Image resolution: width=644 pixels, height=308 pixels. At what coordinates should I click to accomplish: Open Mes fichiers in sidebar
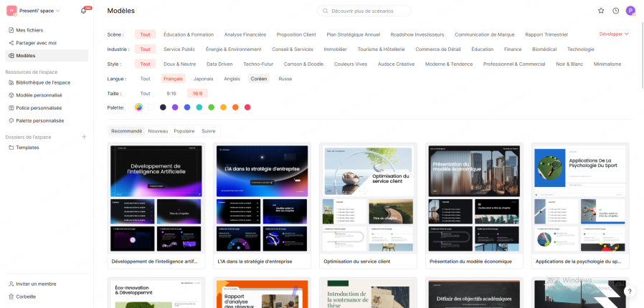pos(29,30)
